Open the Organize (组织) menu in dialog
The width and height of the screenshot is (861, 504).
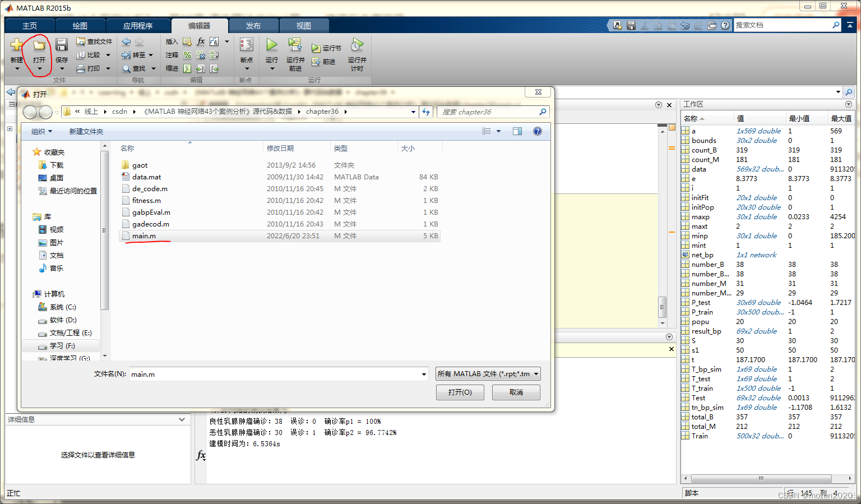(x=41, y=131)
